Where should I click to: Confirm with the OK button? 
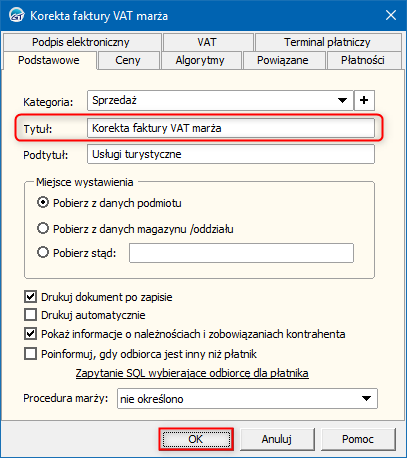point(196,439)
